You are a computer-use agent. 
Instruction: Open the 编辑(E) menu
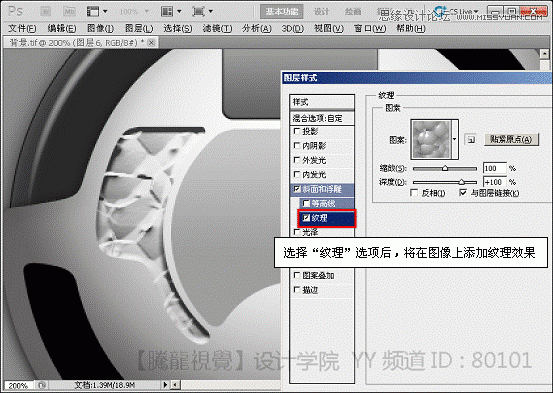click(62, 28)
